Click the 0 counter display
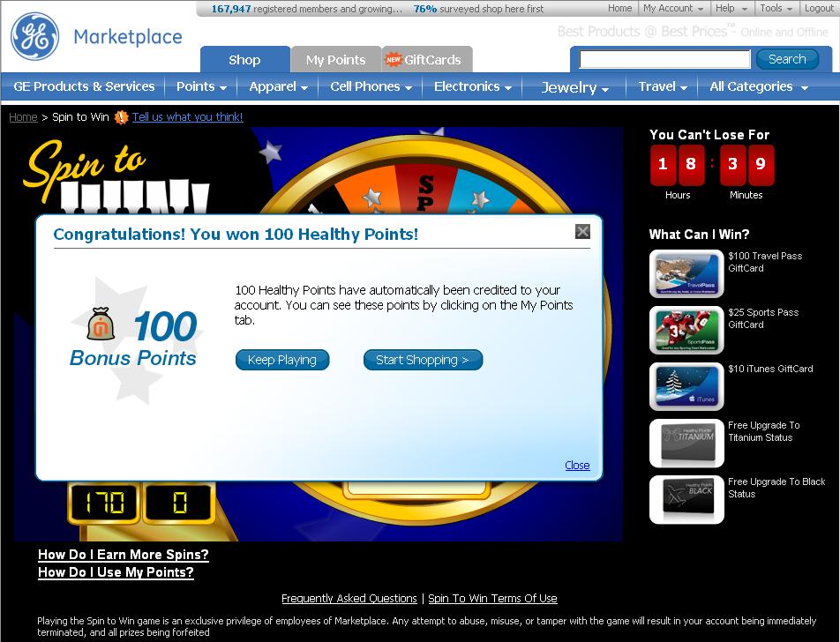Viewport: 840px width, 642px height. point(179,503)
